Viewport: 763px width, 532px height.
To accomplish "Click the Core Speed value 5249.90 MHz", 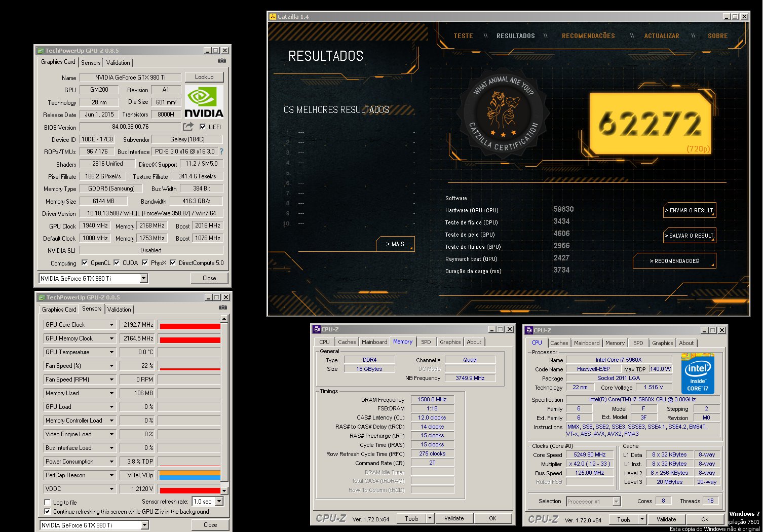I will [590, 454].
